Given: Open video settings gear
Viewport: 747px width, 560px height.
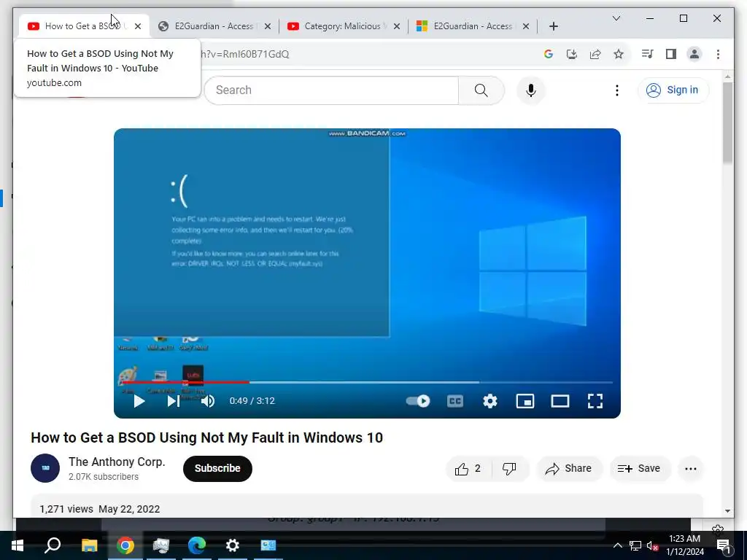Looking at the screenshot, I should click(490, 401).
